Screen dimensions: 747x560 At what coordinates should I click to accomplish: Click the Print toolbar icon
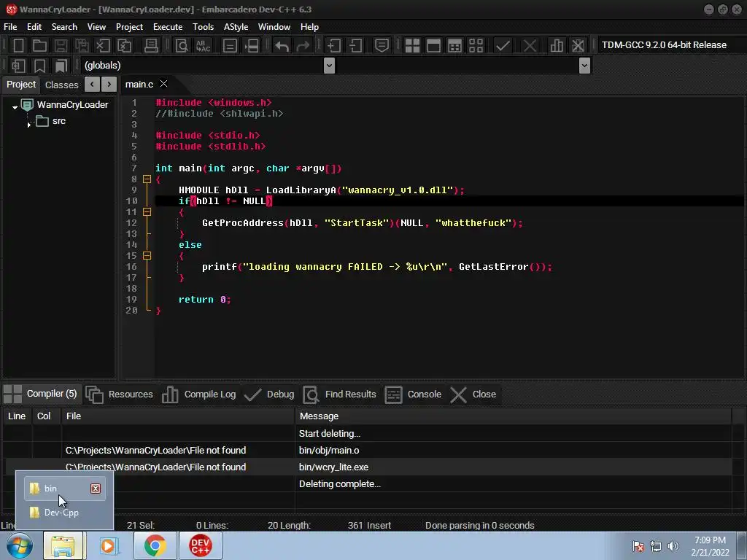pyautogui.click(x=151, y=45)
